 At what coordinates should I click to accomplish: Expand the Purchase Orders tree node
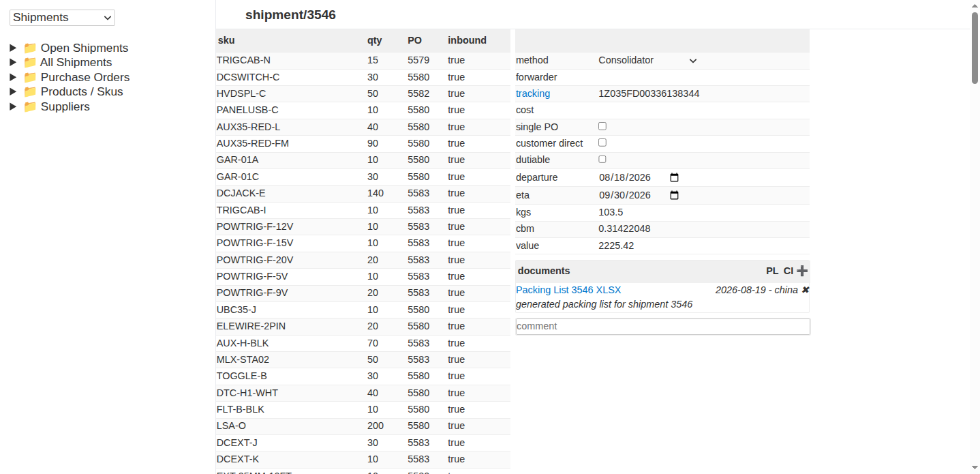coord(13,77)
